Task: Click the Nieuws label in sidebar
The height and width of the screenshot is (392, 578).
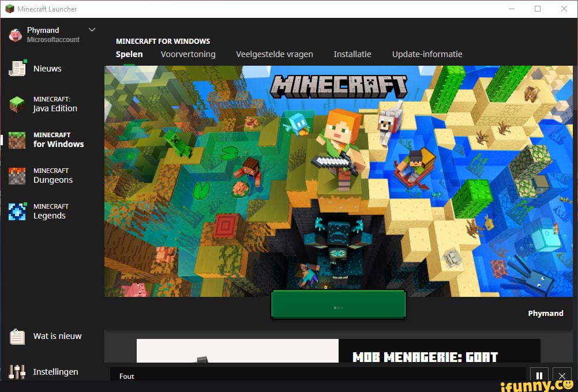Action: click(47, 69)
